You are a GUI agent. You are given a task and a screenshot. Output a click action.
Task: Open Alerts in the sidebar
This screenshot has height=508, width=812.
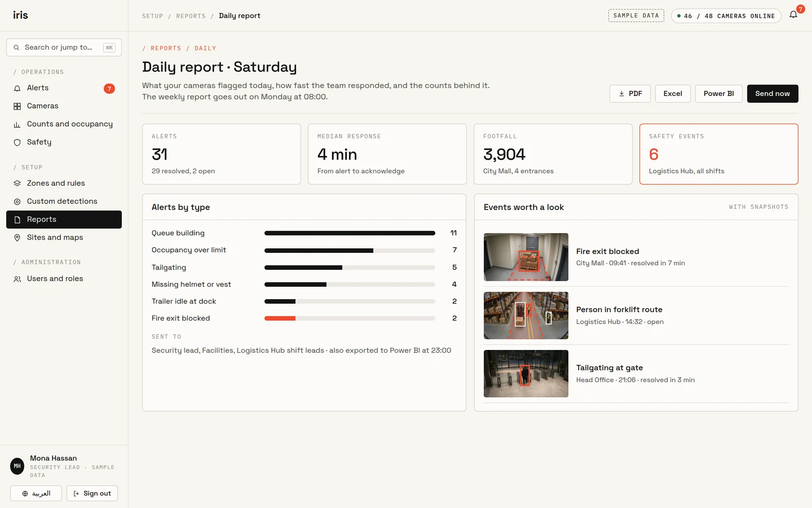click(x=64, y=88)
